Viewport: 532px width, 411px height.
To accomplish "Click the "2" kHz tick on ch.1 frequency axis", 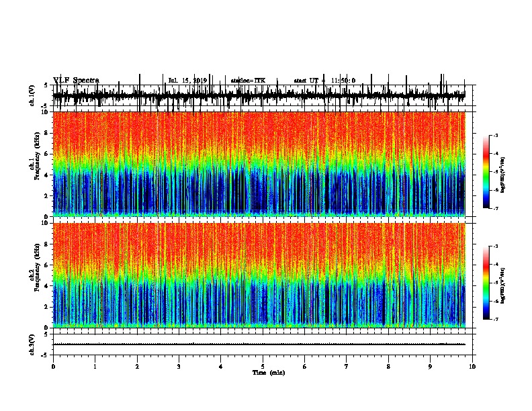I will [46, 196].
